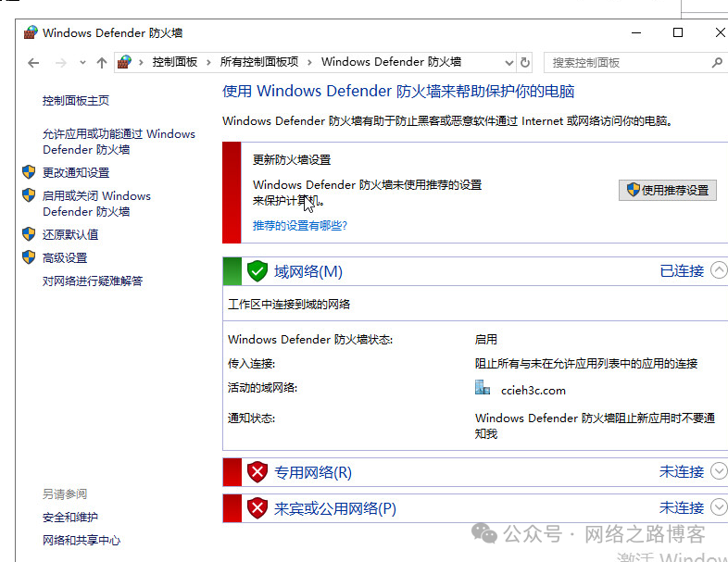This screenshot has width=728, height=562.
Task: Click the 来宾或公用网络(P) heading
Action: point(334,508)
